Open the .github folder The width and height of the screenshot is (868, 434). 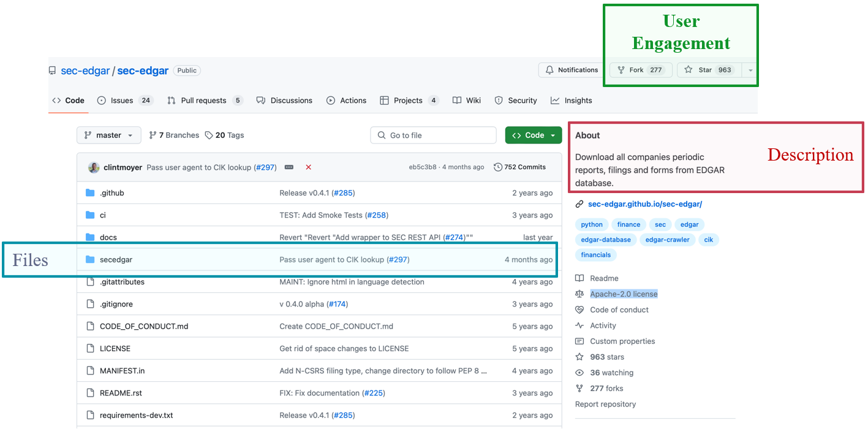click(x=111, y=193)
